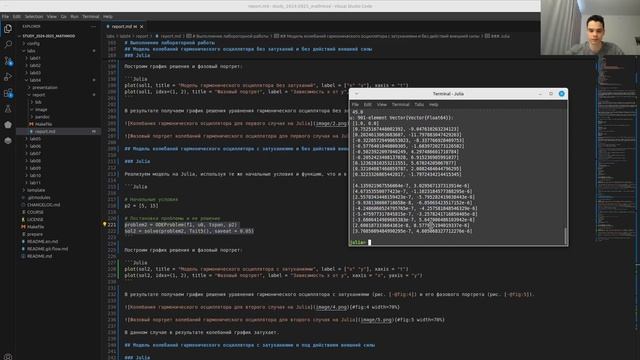Open Terminal window menu icon at title left
The width and height of the screenshot is (640, 360).
pos(356,94)
